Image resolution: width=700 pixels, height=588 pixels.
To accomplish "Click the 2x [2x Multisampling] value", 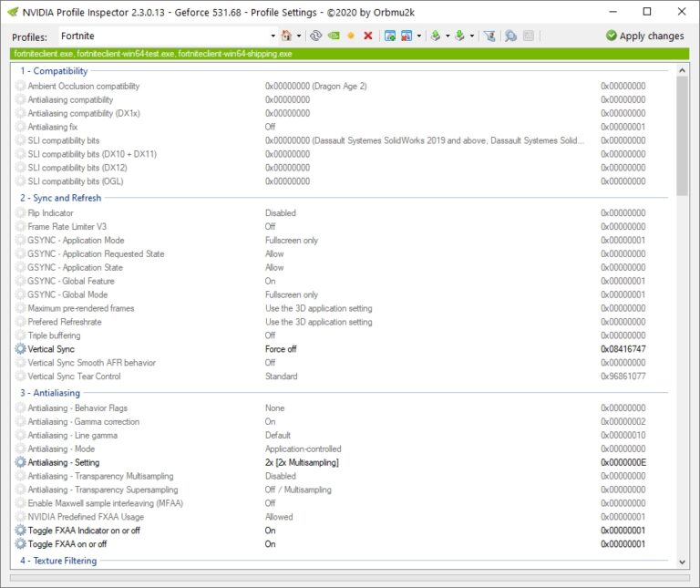I will point(302,462).
